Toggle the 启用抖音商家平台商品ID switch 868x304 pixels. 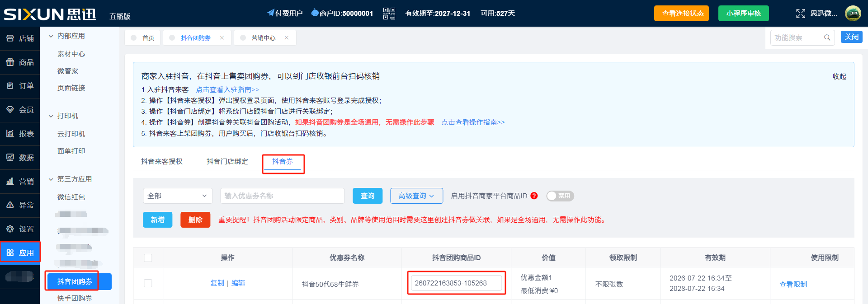pos(560,196)
